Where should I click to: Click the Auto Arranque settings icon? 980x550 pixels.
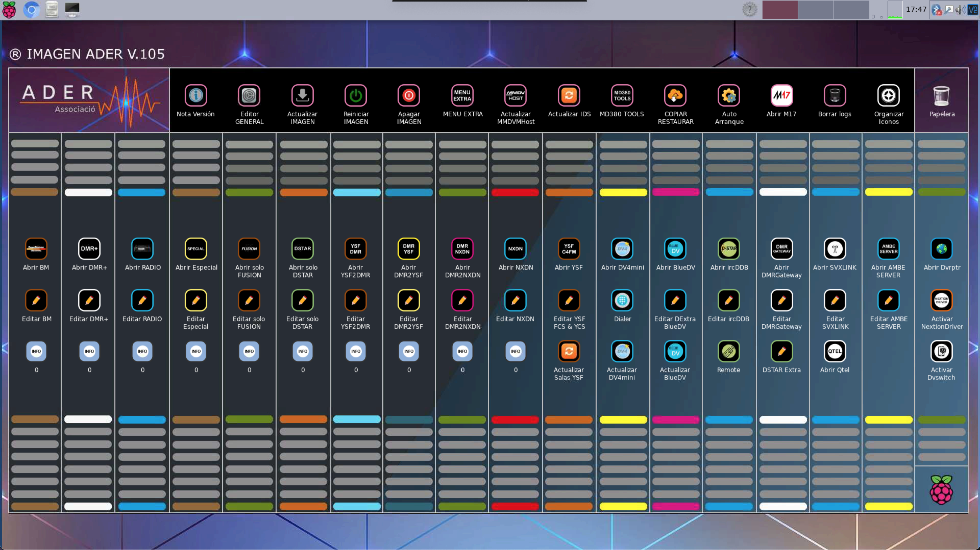coord(729,95)
